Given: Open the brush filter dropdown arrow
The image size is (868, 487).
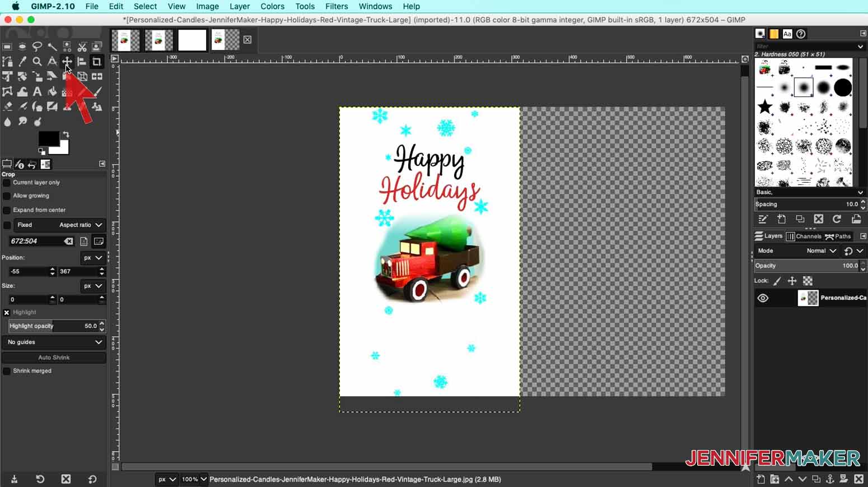Looking at the screenshot, I should (x=860, y=46).
